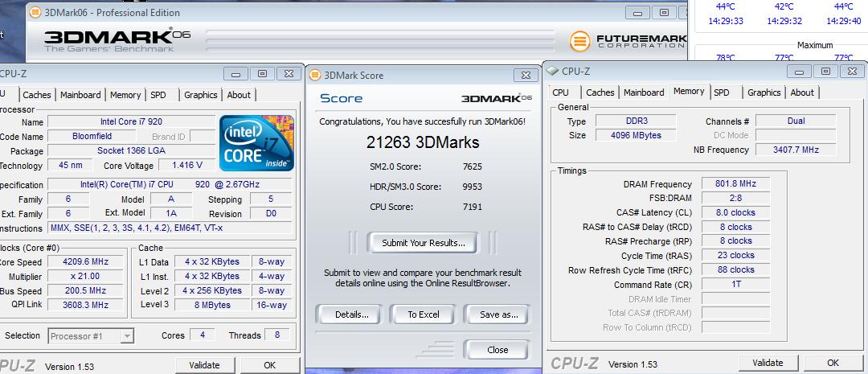Click Package value Socket 1366 LGA

[x=131, y=150]
